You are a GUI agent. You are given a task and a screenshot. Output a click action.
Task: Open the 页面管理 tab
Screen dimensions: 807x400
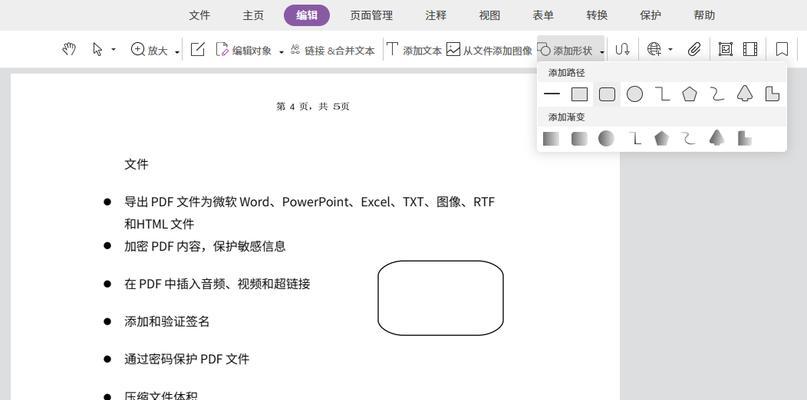tap(371, 15)
